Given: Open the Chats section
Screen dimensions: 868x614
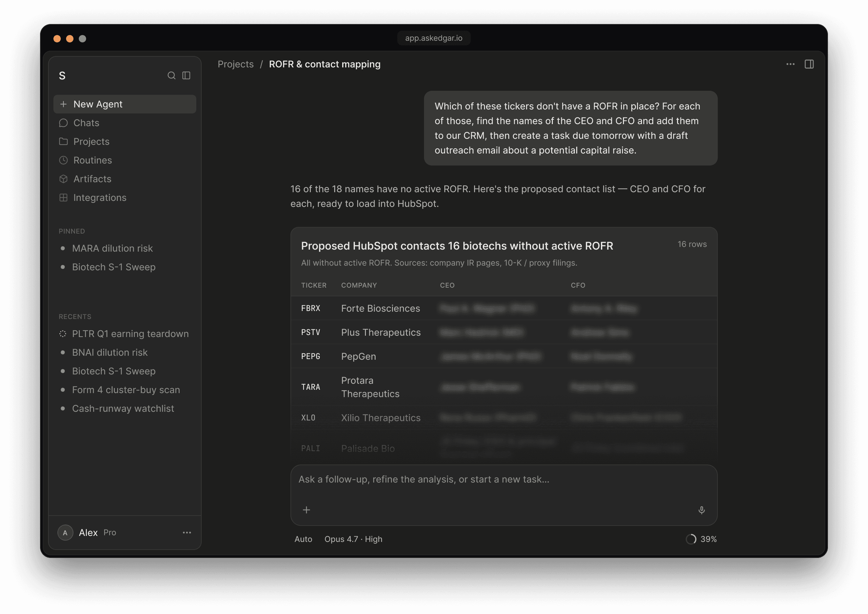Looking at the screenshot, I should point(86,123).
